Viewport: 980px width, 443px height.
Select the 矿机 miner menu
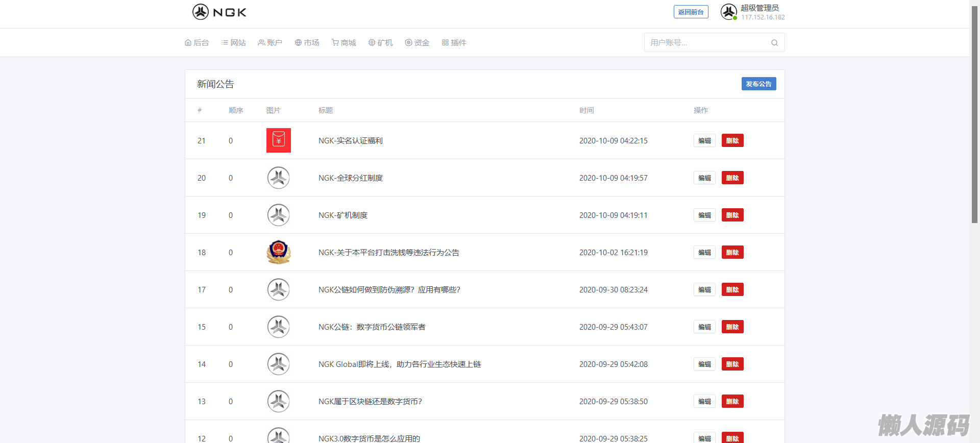380,43
